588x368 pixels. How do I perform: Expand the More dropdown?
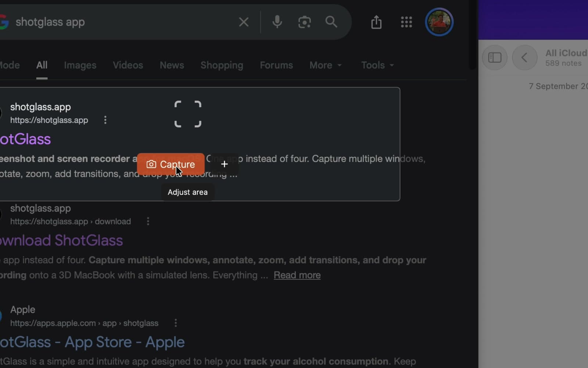(x=326, y=65)
